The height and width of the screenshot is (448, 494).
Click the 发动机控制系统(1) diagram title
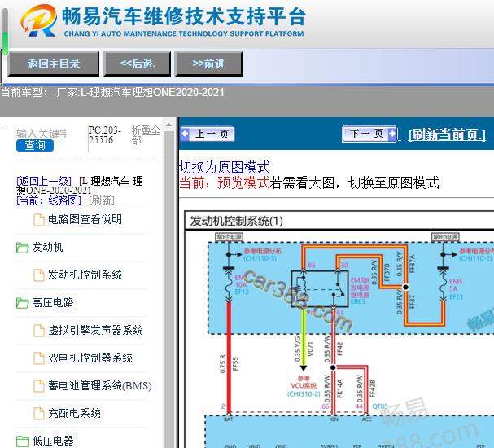(236, 222)
